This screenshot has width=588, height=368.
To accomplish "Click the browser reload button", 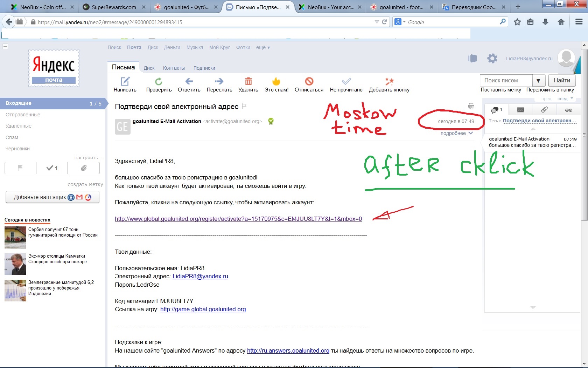I will pyautogui.click(x=384, y=22).
